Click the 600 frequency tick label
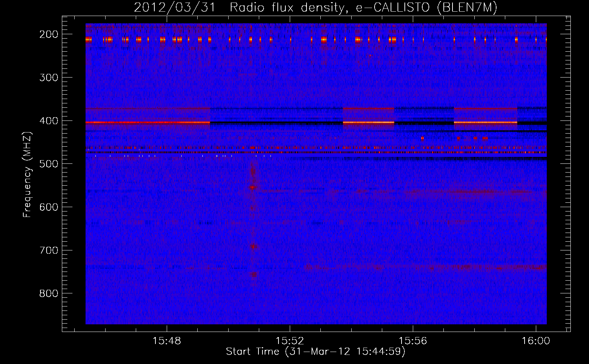Image resolution: width=589 pixels, height=364 pixels. [x=49, y=207]
